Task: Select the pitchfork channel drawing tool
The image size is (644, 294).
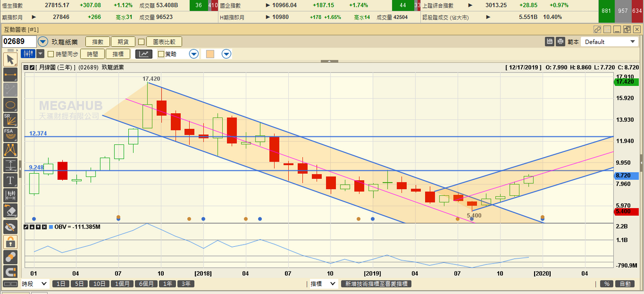Action: tap(9, 149)
